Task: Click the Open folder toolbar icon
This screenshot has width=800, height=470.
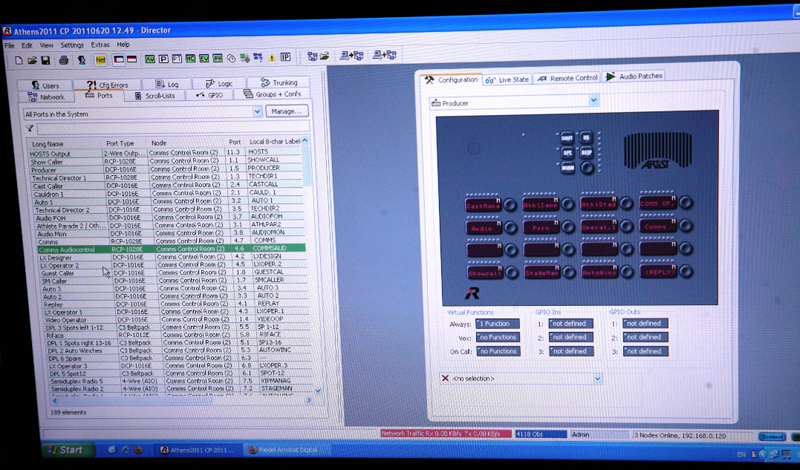Action: 32,60
